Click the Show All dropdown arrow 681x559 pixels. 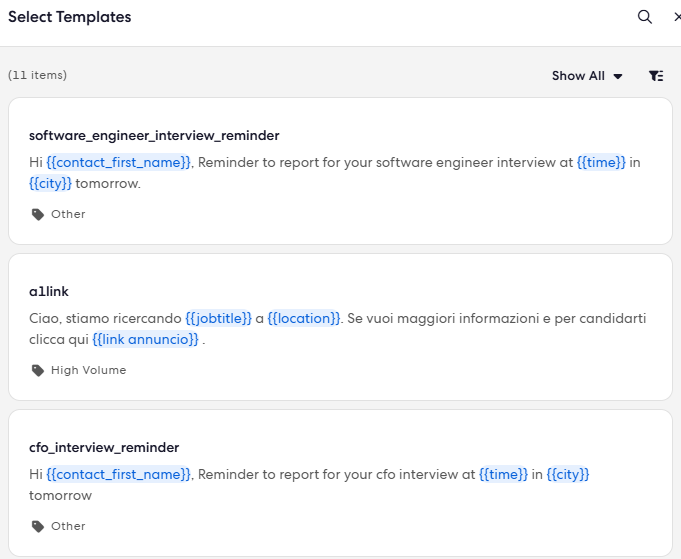tap(618, 76)
